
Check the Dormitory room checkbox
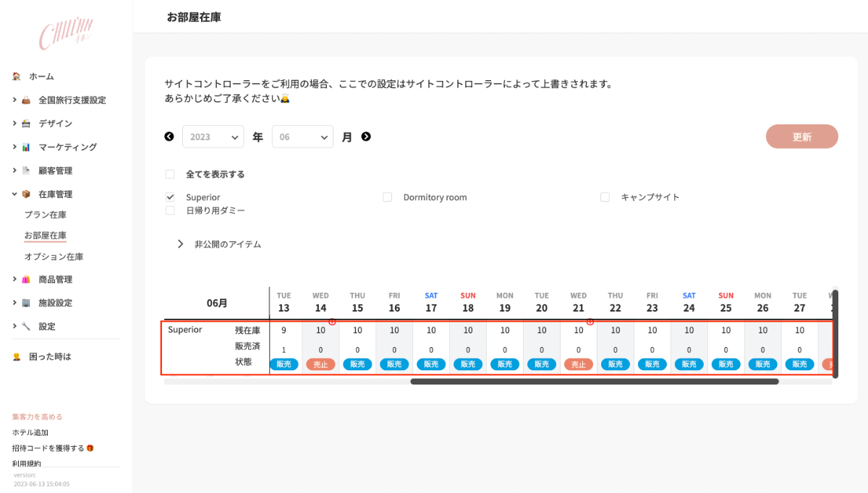[x=388, y=197]
